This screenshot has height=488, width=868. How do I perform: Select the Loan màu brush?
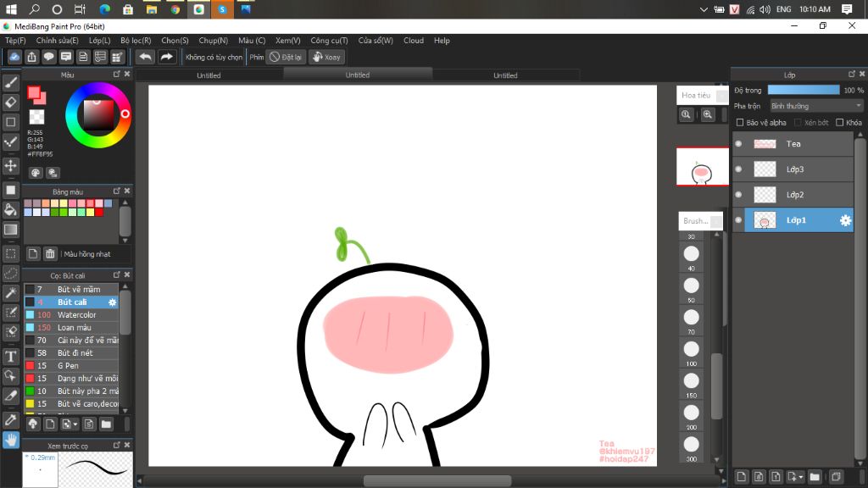tap(71, 328)
